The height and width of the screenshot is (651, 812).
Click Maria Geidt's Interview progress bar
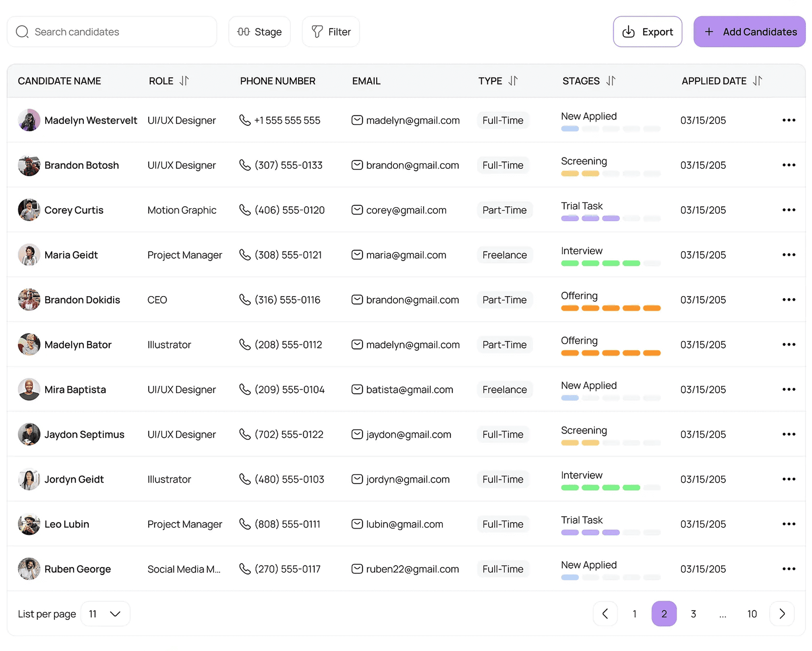[610, 263]
